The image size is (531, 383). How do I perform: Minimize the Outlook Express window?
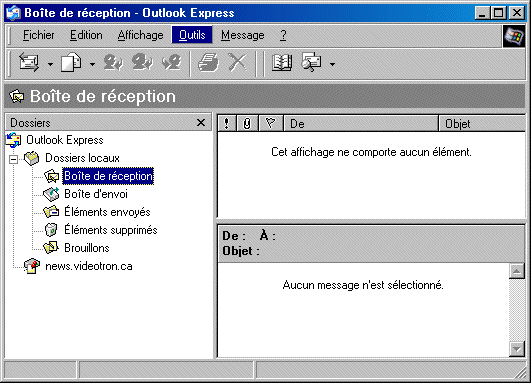tap(483, 13)
